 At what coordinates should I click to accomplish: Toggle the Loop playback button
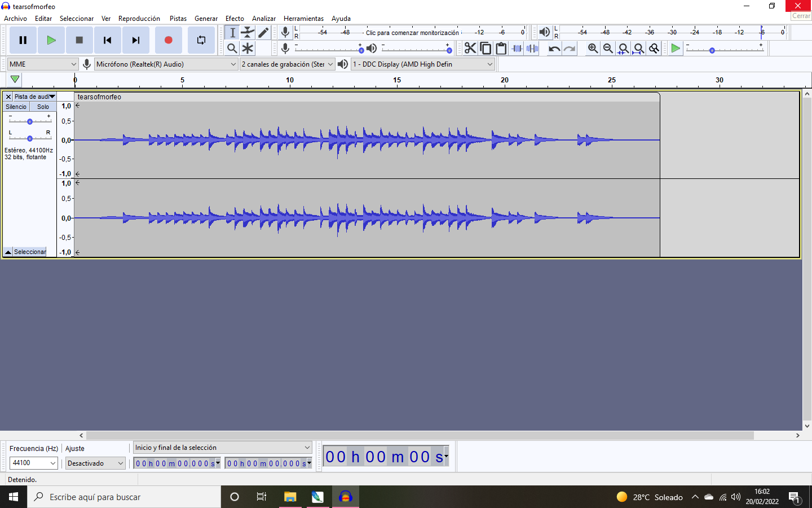(201, 40)
